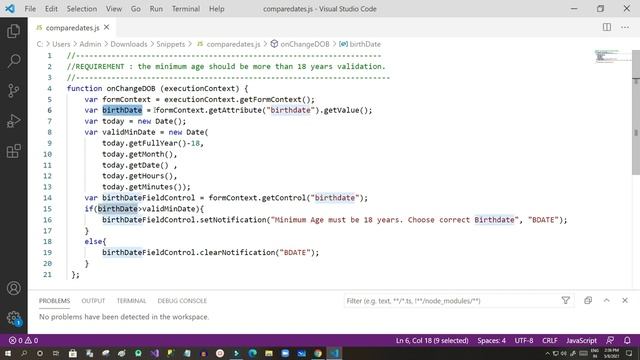
Task: Switch to the PROBLEMS panel tab
Action: coord(54,301)
